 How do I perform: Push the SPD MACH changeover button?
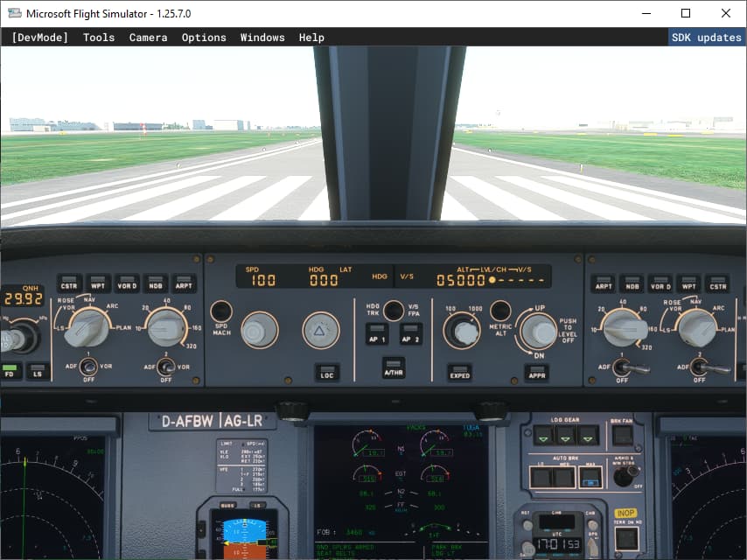point(221,311)
